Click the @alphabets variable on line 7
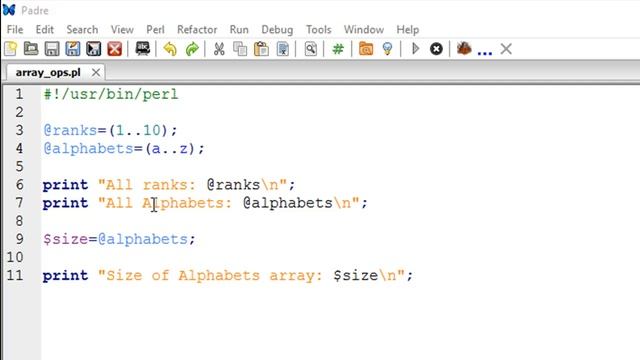The image size is (640, 360). (288, 203)
